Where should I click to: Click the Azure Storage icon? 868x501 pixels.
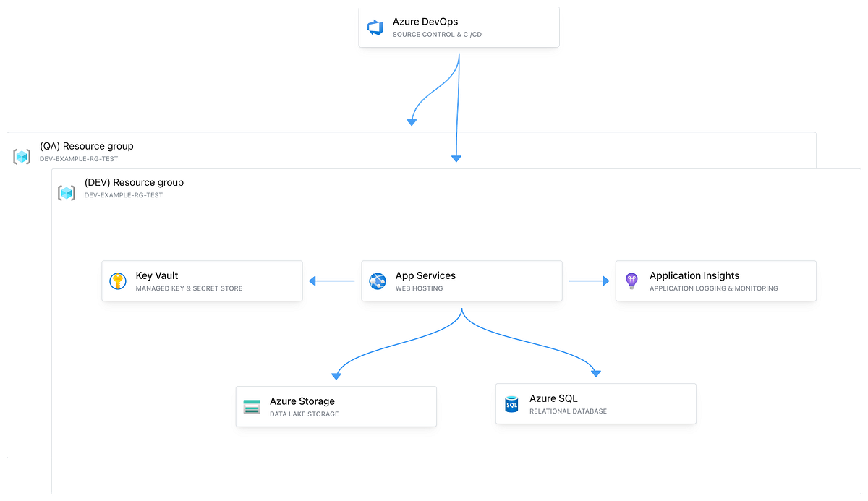point(251,406)
